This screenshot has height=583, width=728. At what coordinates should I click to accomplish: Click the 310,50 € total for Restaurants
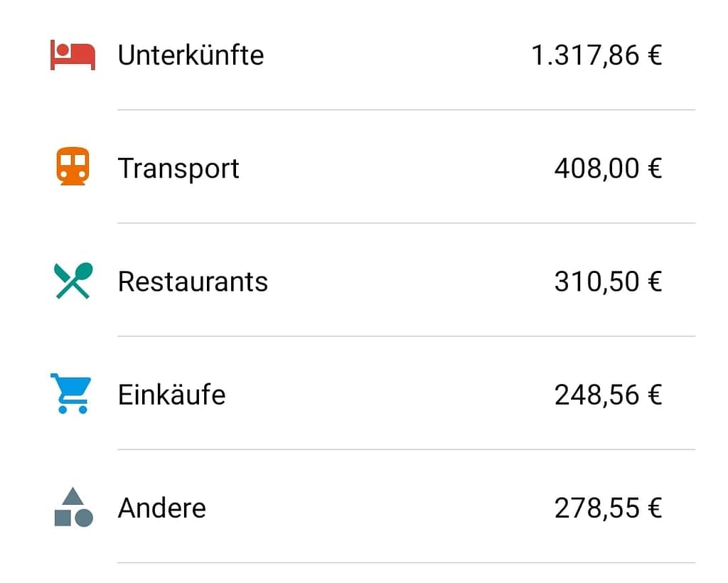[x=609, y=282]
